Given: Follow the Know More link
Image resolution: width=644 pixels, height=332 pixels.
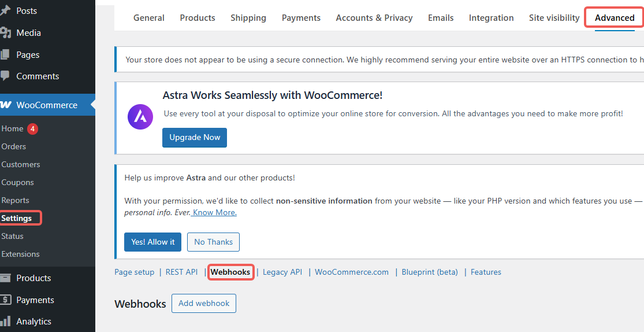Looking at the screenshot, I should 214,212.
